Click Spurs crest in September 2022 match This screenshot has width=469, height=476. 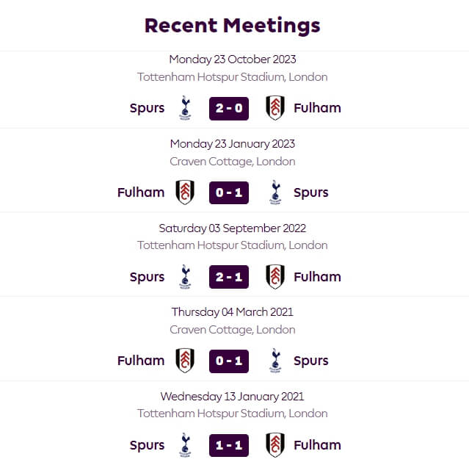click(x=185, y=276)
